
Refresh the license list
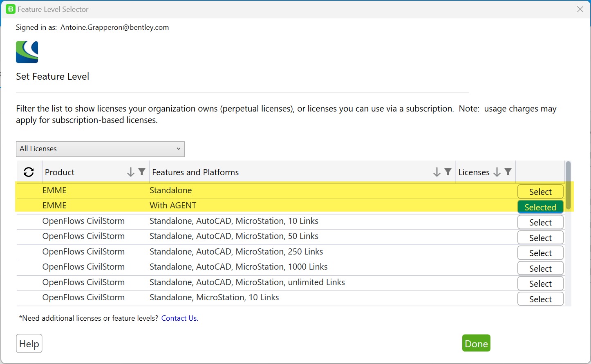[29, 172]
